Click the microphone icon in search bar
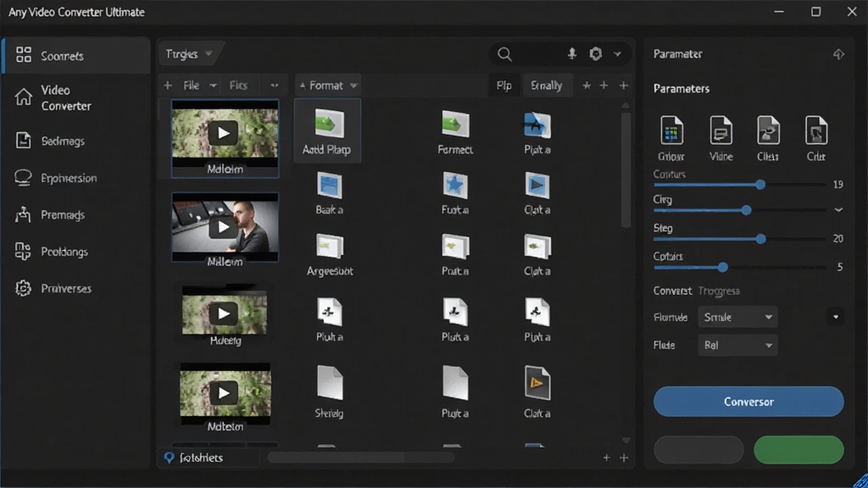This screenshot has width=868, height=488. pyautogui.click(x=572, y=53)
